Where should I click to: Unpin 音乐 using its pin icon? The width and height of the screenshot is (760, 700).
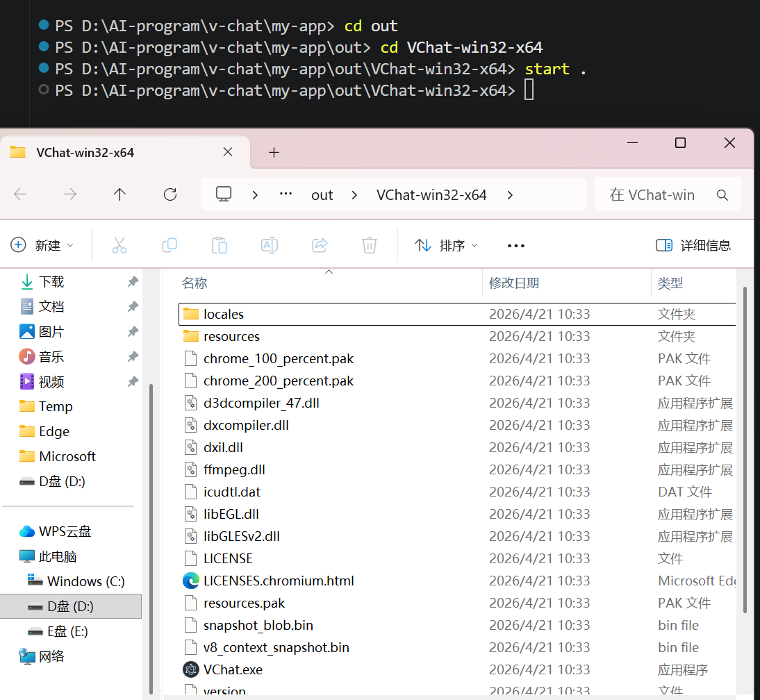133,357
